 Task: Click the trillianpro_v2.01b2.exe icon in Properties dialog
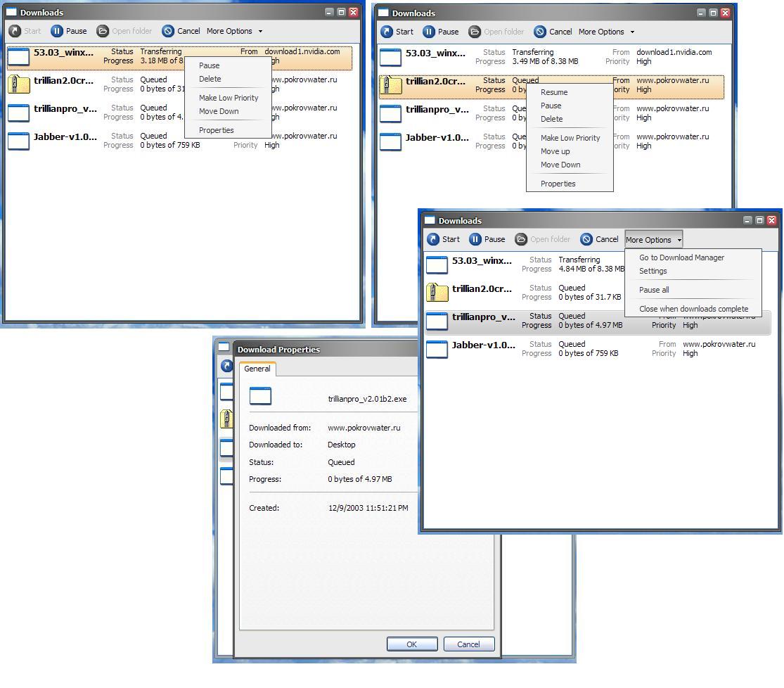[260, 396]
